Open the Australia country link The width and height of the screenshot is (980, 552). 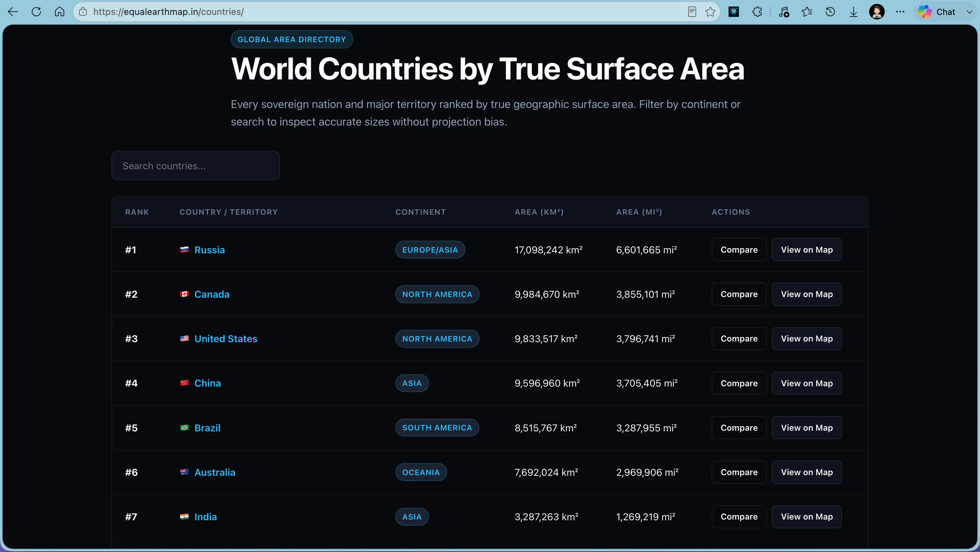click(x=215, y=473)
